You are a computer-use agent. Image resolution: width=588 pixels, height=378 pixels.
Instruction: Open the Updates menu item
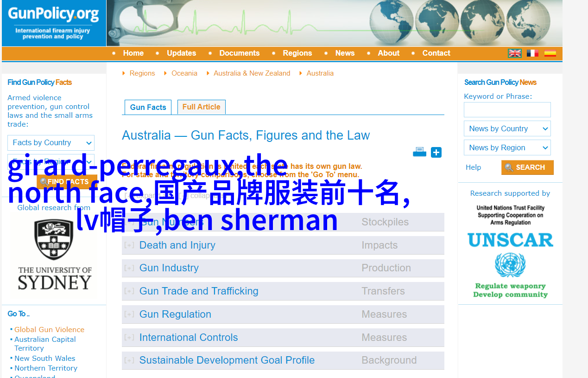(182, 53)
